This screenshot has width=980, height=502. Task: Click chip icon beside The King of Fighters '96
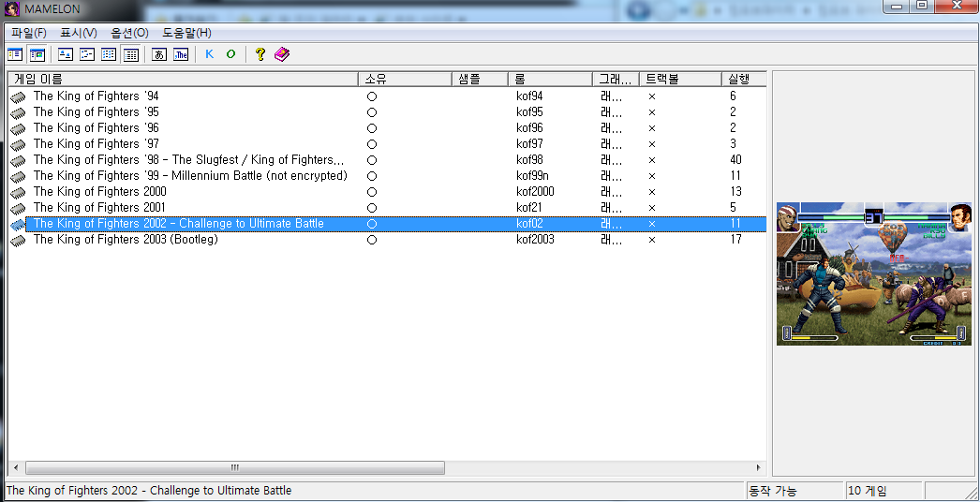click(18, 129)
